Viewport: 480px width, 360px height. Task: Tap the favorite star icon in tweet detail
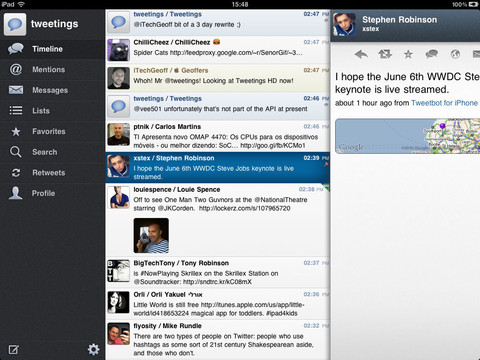pos(408,54)
